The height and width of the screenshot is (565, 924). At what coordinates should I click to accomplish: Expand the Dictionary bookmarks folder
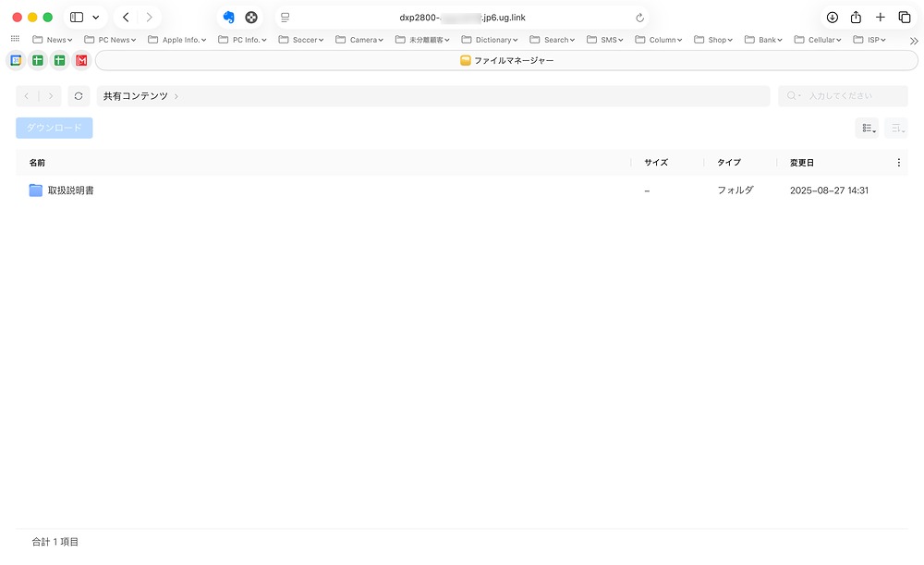pos(489,40)
